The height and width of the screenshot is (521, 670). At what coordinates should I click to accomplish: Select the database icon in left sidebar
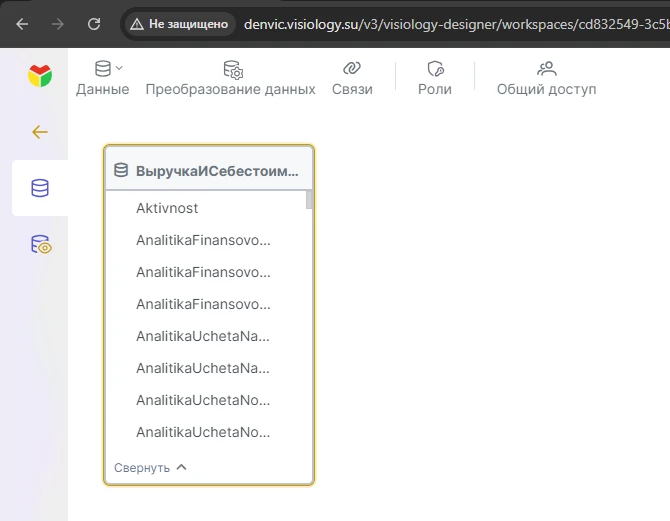pos(40,188)
